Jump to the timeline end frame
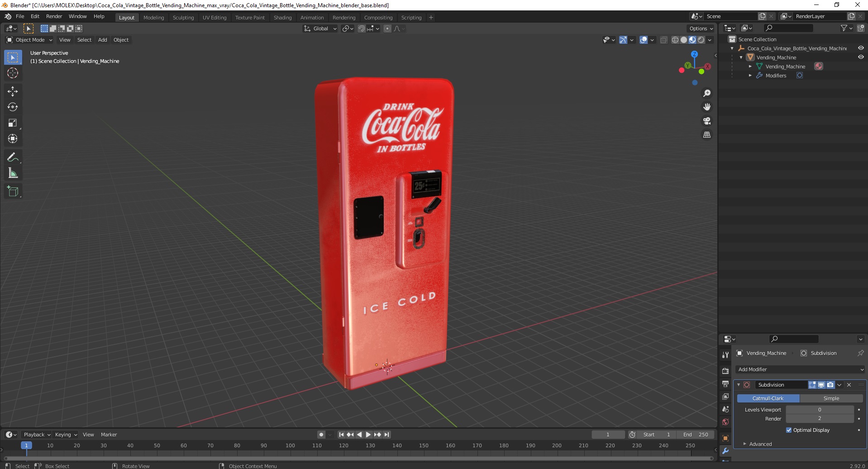 [x=386, y=435]
